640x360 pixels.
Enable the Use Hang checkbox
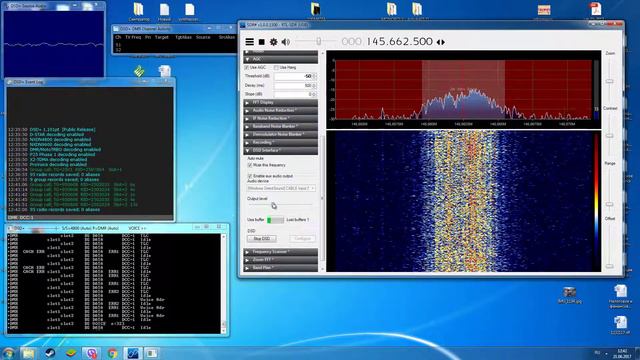(x=276, y=67)
